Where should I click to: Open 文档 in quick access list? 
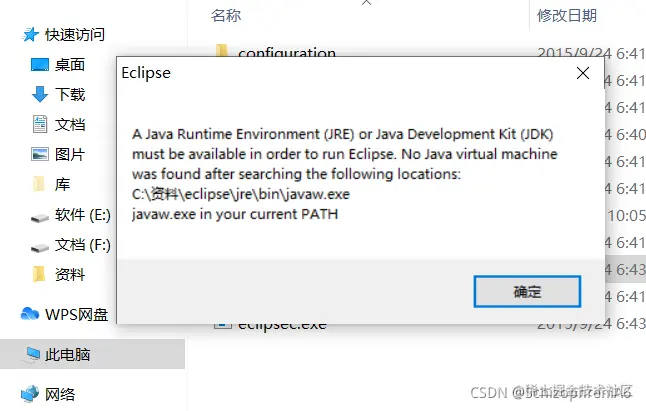70,124
